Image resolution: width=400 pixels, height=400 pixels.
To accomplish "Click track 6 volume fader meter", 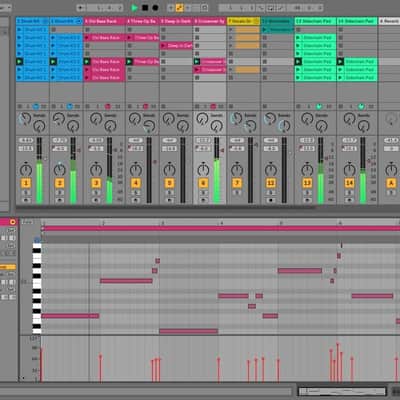I will point(217,170).
